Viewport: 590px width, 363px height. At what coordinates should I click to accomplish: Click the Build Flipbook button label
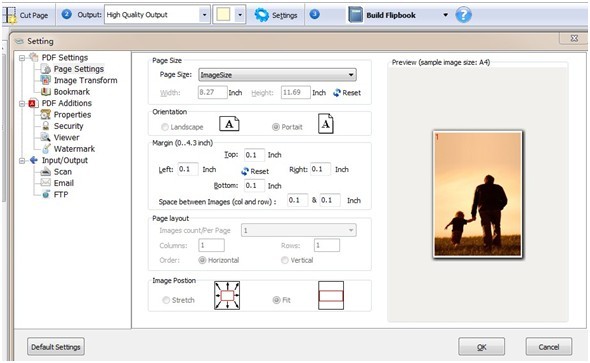391,15
